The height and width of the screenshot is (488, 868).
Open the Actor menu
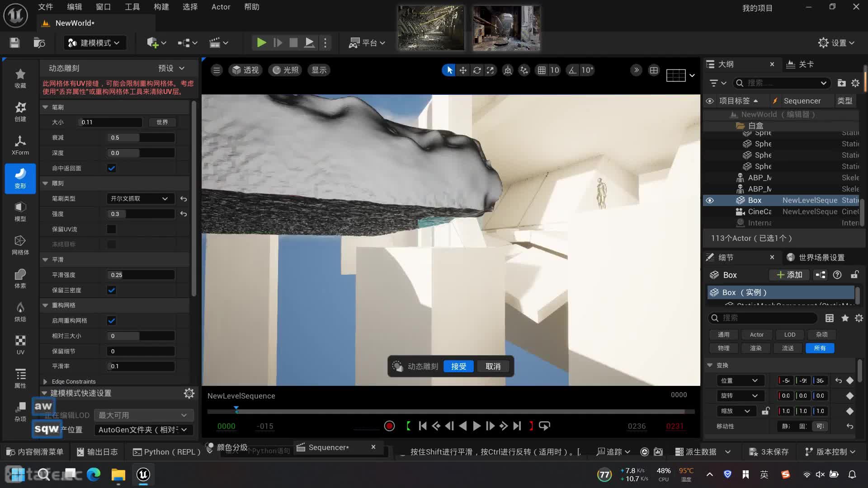(221, 7)
